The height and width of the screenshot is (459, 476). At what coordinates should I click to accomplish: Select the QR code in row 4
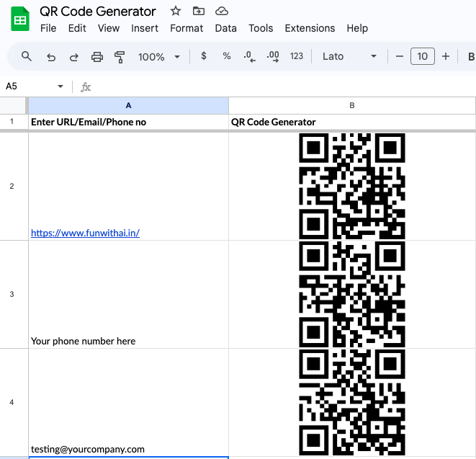click(x=352, y=402)
